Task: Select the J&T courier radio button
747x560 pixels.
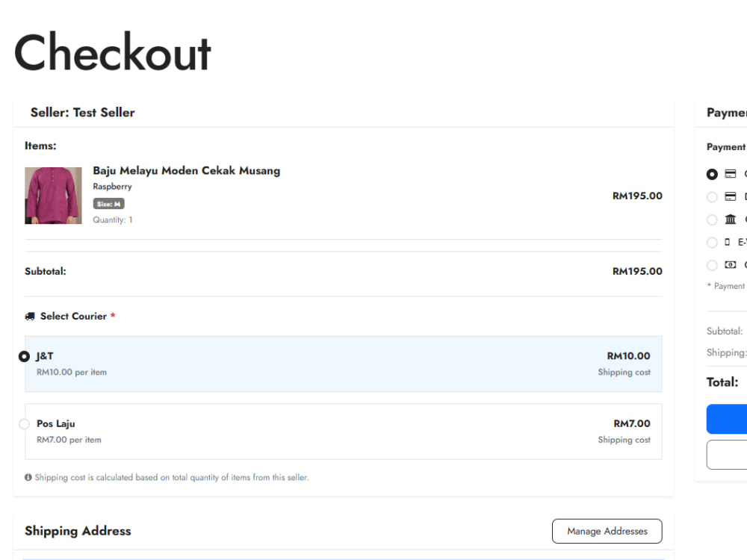Action: [24, 356]
